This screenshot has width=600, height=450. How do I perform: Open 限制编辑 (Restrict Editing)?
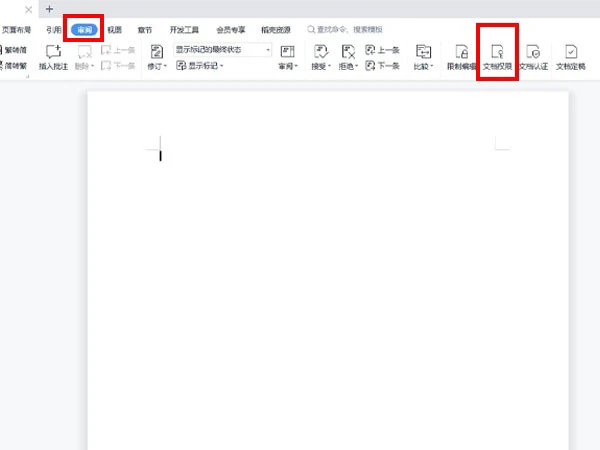click(x=461, y=57)
